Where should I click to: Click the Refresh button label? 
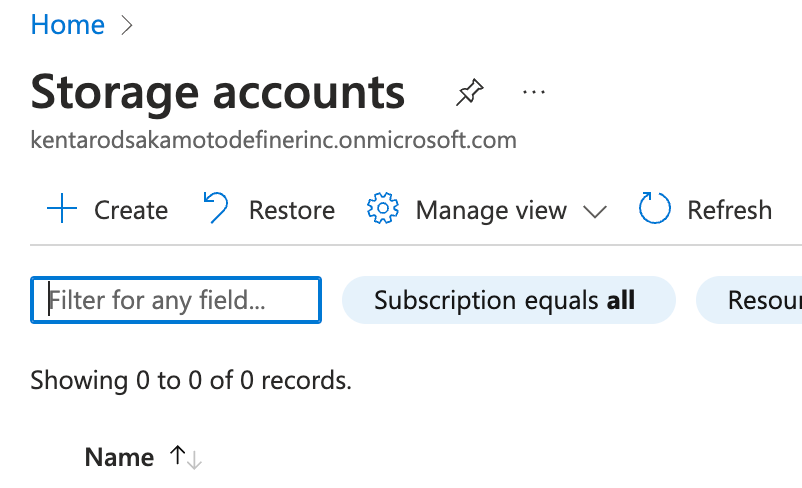(x=729, y=210)
